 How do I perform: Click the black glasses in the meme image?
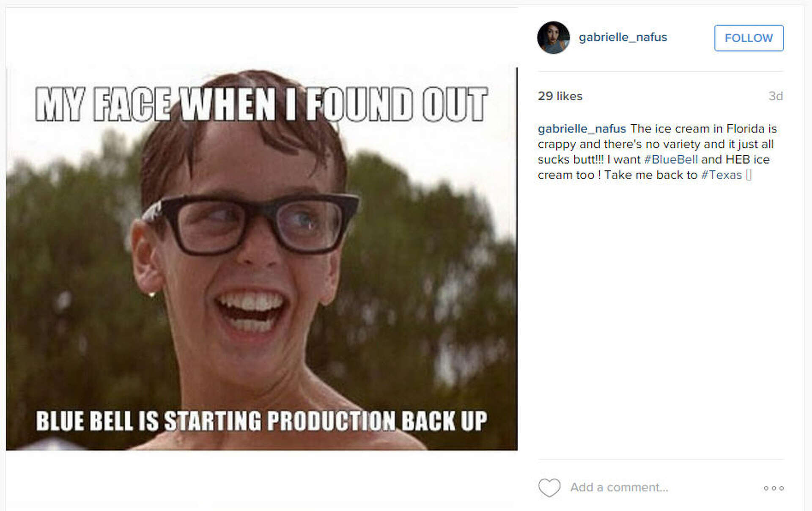click(250, 224)
